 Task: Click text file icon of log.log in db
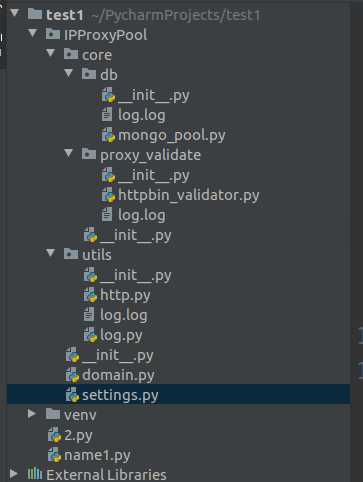[107, 114]
